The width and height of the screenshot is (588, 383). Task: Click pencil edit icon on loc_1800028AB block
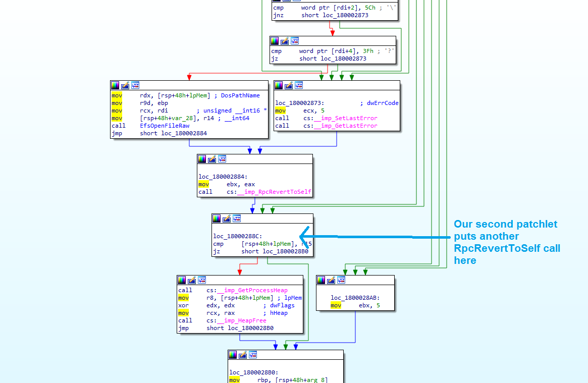(x=331, y=280)
